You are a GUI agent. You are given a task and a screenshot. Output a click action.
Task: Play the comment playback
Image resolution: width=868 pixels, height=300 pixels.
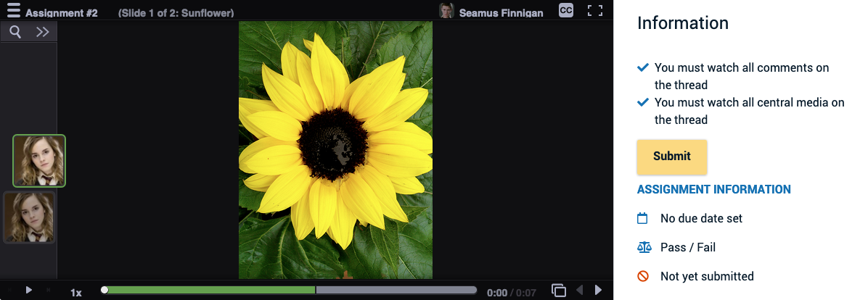tap(29, 290)
